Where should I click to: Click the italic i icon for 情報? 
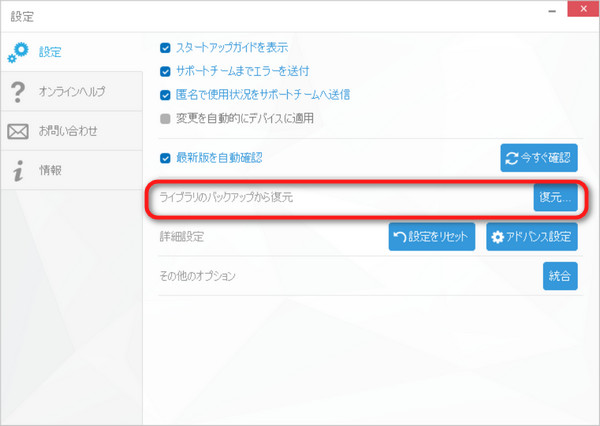point(18,171)
